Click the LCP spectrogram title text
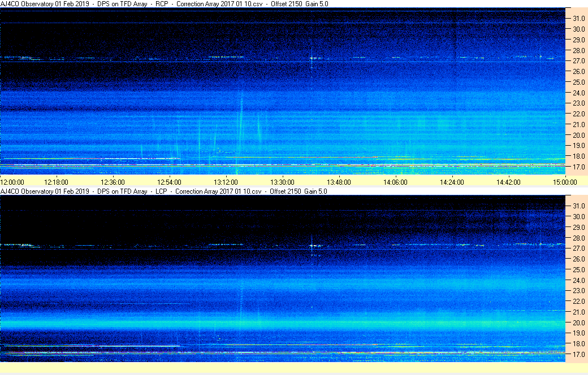Image resolution: width=588 pixels, height=375 pixels. pyautogui.click(x=163, y=191)
